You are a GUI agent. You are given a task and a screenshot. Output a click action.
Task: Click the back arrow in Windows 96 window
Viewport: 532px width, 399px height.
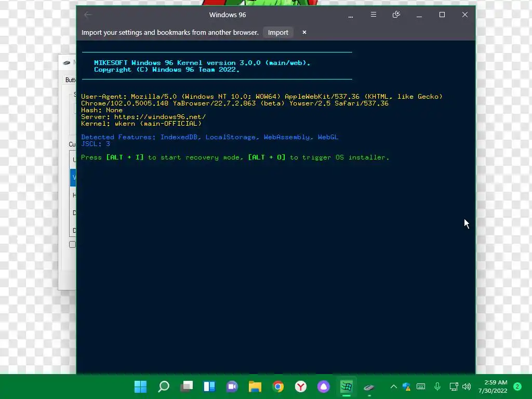pos(88,15)
